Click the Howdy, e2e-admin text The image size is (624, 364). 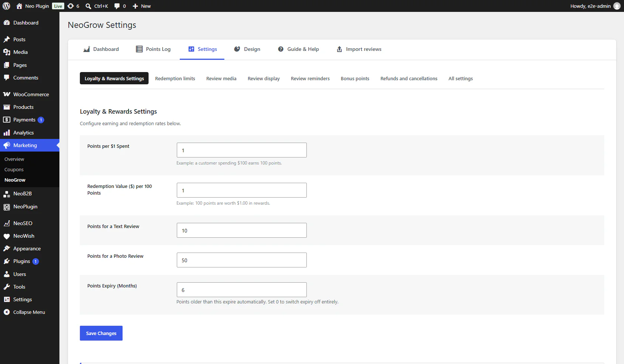click(x=590, y=6)
